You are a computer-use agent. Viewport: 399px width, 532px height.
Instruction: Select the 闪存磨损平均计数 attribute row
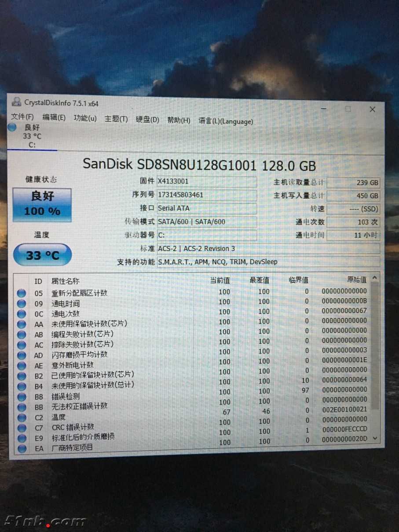[192, 353]
